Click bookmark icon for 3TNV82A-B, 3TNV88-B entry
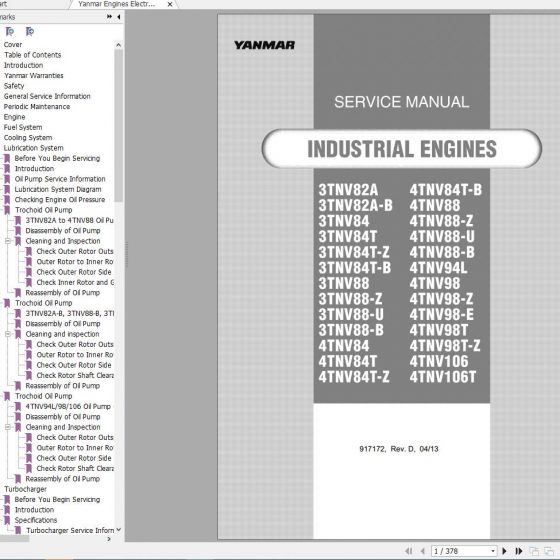 click(x=18, y=314)
